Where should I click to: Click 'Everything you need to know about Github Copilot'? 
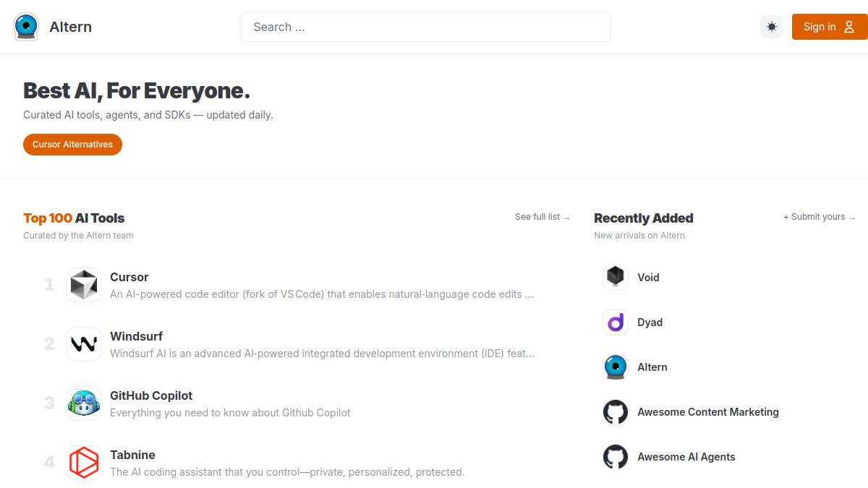(230, 413)
